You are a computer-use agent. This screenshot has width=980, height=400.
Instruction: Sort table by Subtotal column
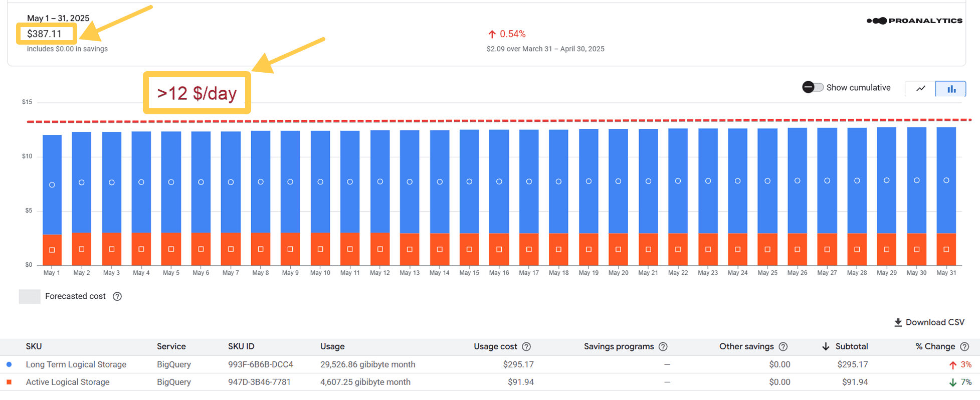[845, 346]
